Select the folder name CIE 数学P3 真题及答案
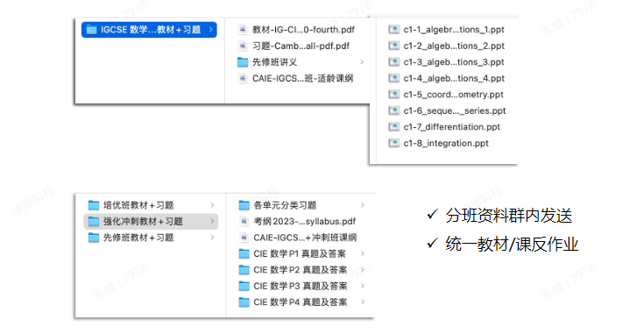 (x=301, y=286)
